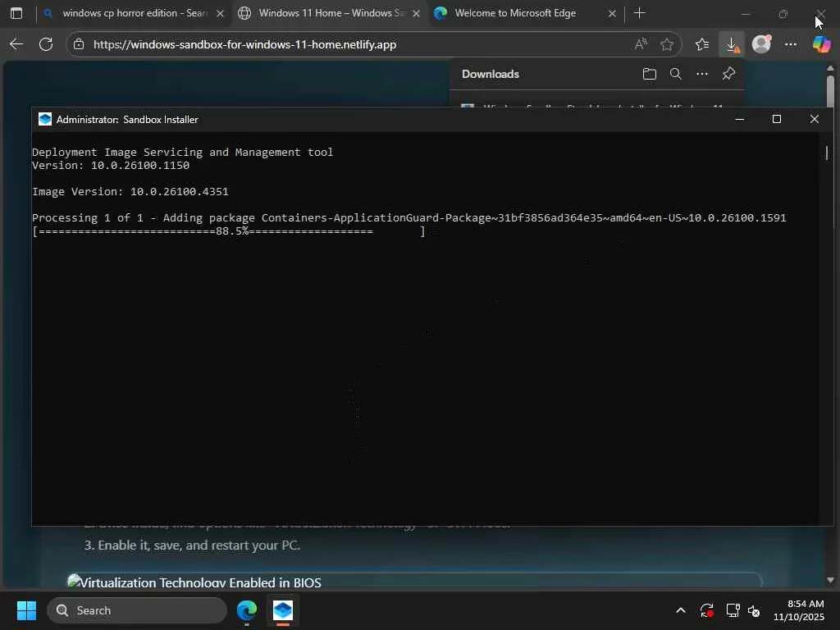
Task: Switch to 'windows cp horror edition' tab
Action: tap(134, 13)
